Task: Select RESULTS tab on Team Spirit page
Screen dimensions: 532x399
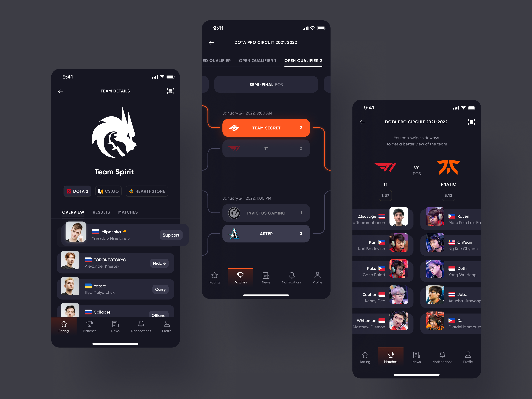Action: click(x=102, y=212)
